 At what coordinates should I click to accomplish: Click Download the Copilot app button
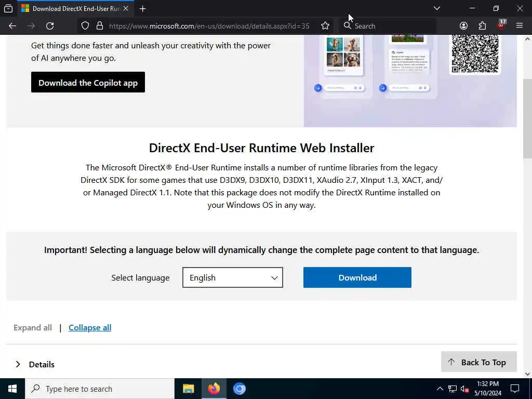[88, 82]
